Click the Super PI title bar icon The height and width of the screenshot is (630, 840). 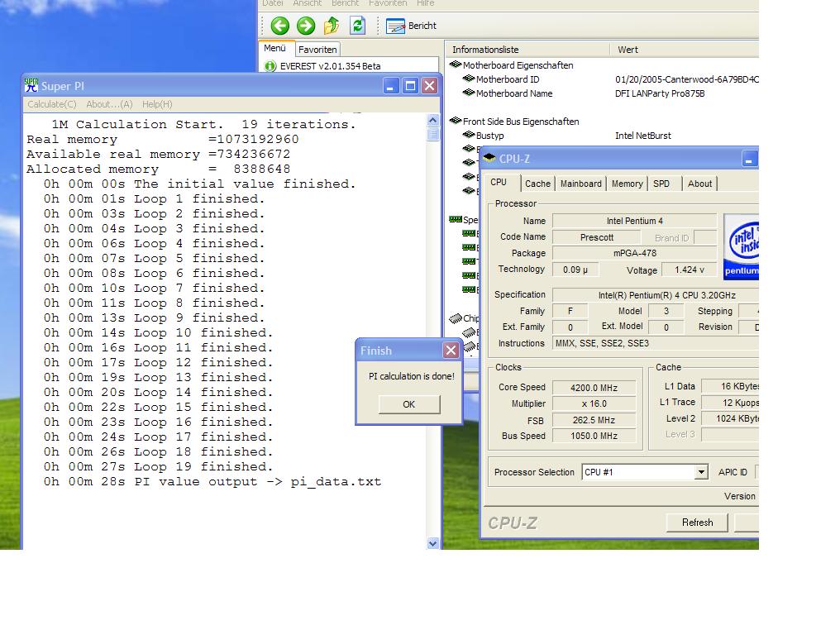point(31,85)
